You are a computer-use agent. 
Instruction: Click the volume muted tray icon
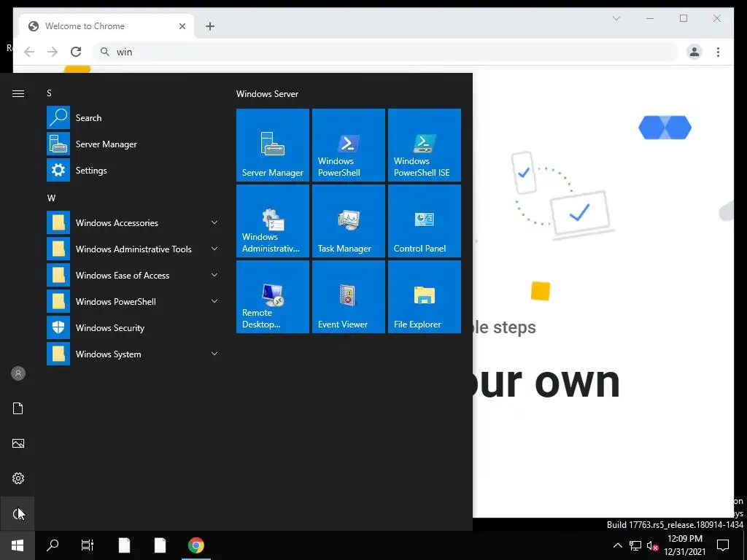tap(652, 545)
